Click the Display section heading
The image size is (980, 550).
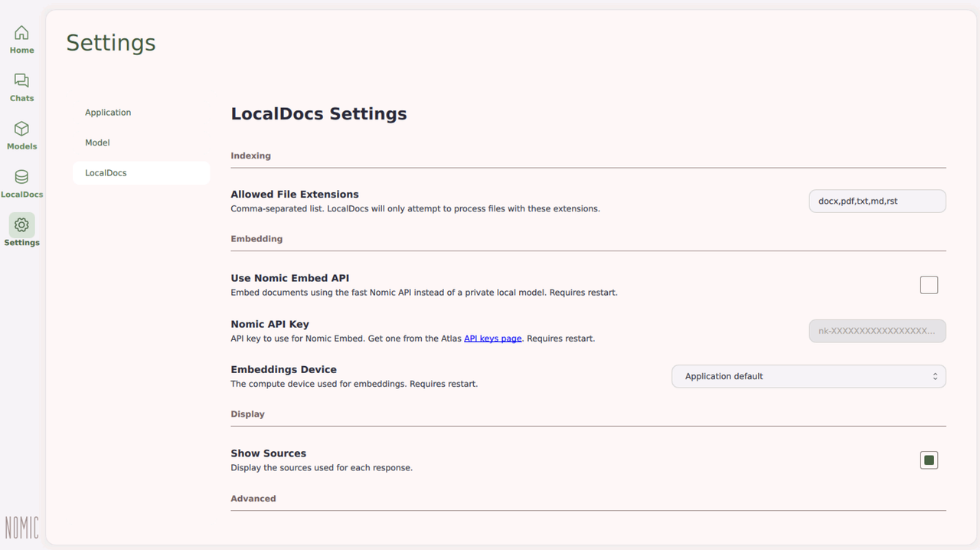(247, 414)
